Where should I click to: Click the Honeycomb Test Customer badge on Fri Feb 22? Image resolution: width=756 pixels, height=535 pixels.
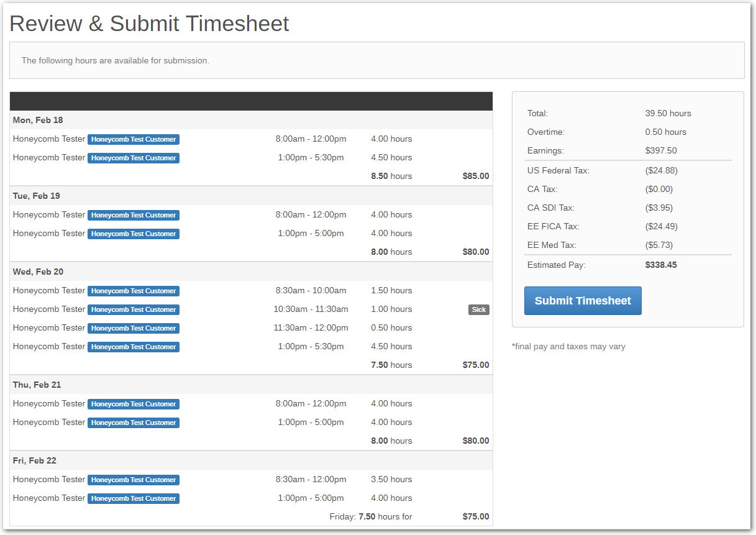tap(133, 480)
